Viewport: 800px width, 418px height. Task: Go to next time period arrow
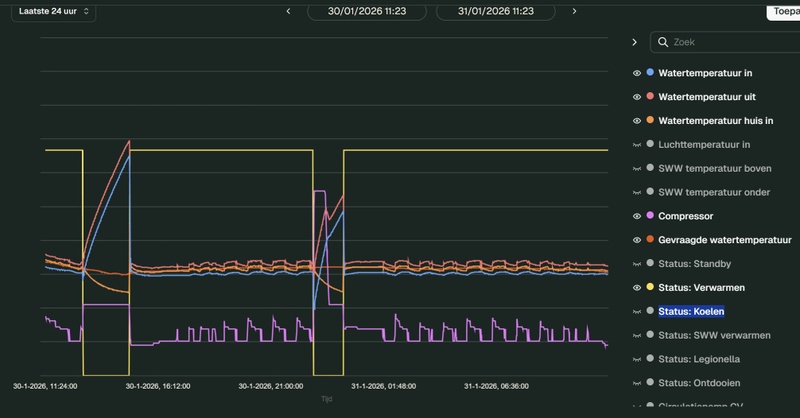(x=574, y=11)
